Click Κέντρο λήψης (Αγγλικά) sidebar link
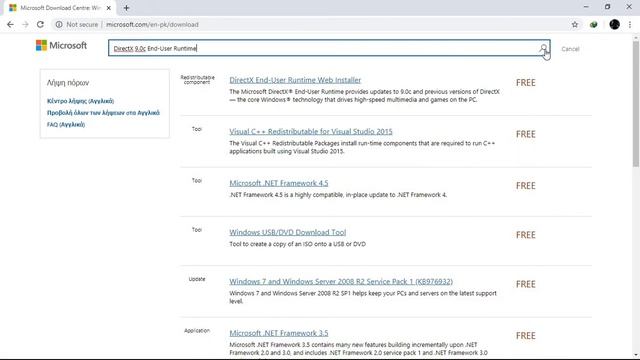Screen dimensions: 640x360 [80, 101]
